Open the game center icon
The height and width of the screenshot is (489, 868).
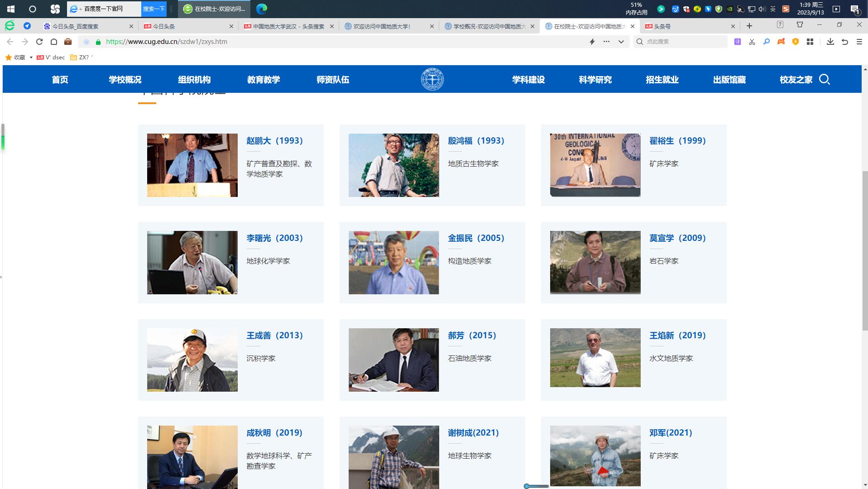(781, 42)
